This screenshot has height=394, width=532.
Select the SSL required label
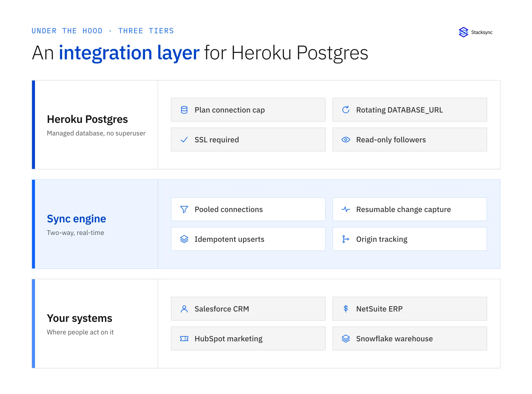point(217,140)
